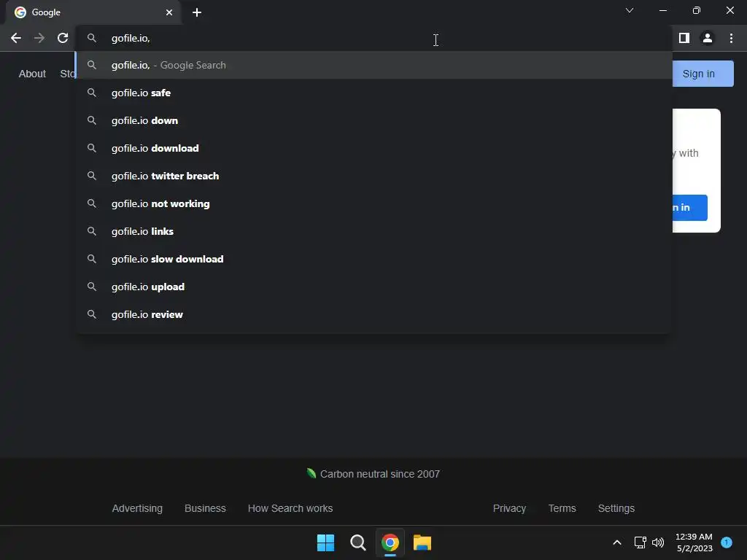Click the Chrome taskbar icon
This screenshot has height=560, width=747.
[x=390, y=542]
